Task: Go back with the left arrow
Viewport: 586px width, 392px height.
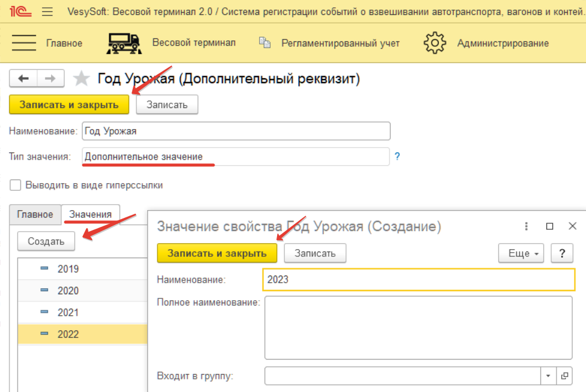Action: [23, 79]
